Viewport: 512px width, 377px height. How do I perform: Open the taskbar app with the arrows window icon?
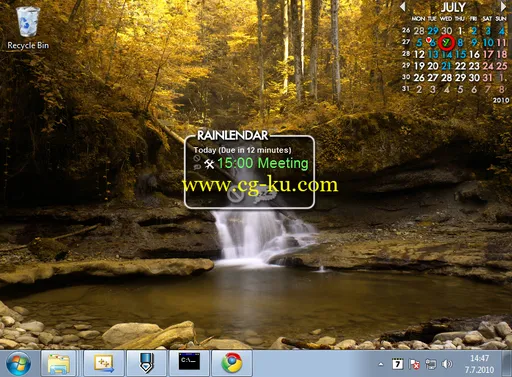[x=104, y=363]
